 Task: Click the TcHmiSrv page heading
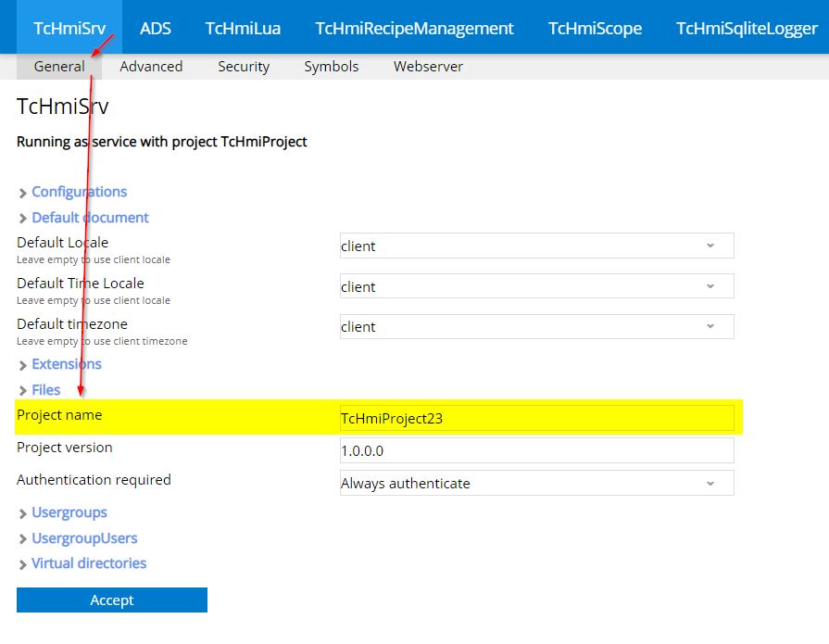tap(63, 107)
